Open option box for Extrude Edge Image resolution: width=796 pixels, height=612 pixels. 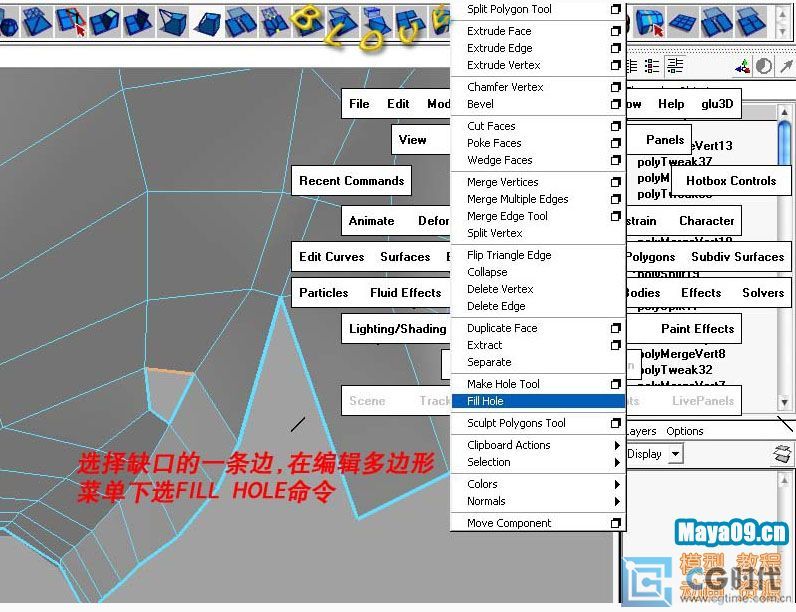tap(615, 48)
